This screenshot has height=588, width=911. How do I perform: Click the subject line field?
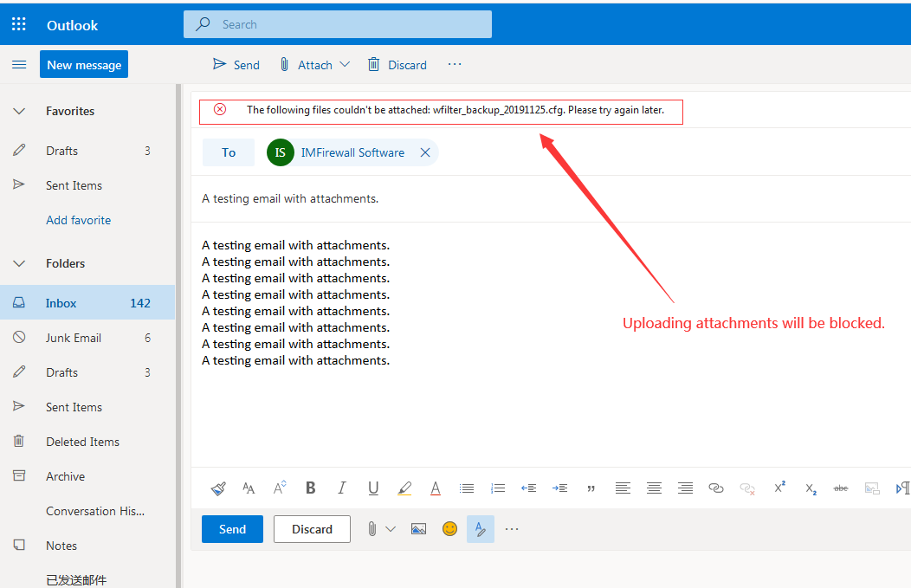coord(551,198)
